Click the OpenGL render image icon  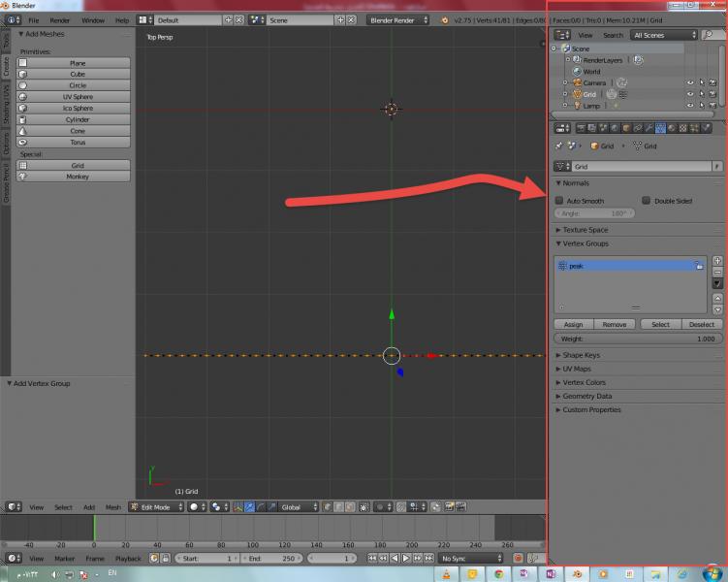[449, 506]
